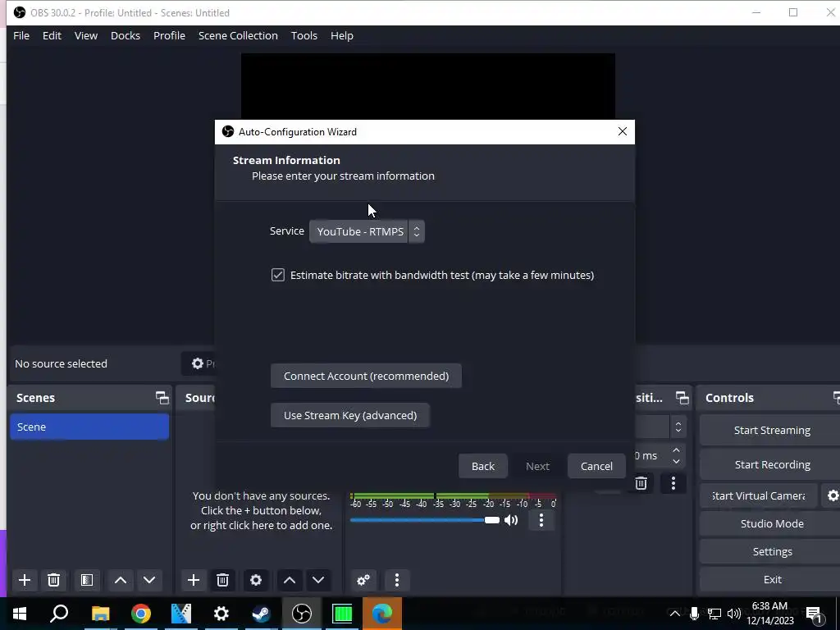Click Start Streaming

[x=772, y=430]
